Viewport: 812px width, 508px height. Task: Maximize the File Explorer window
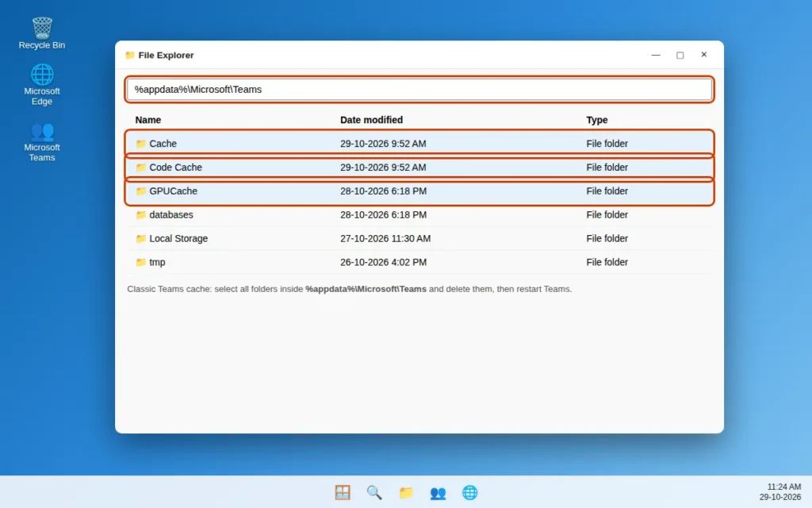coord(680,55)
